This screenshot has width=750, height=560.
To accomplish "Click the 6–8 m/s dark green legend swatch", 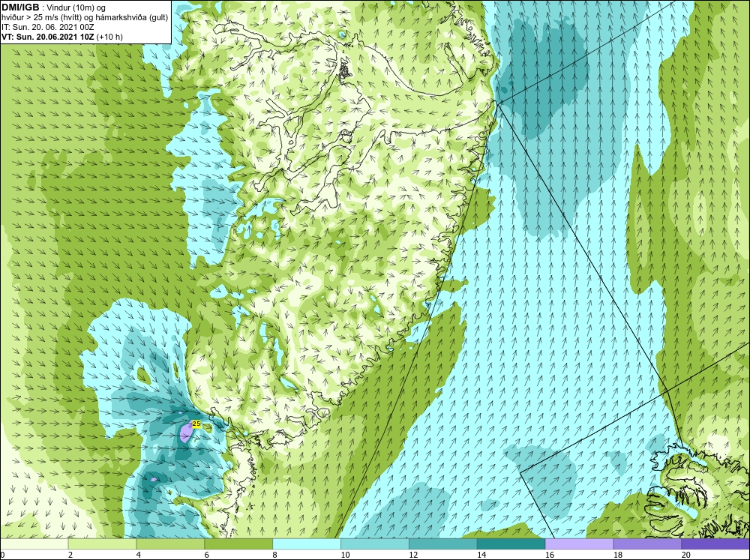I will [238, 544].
